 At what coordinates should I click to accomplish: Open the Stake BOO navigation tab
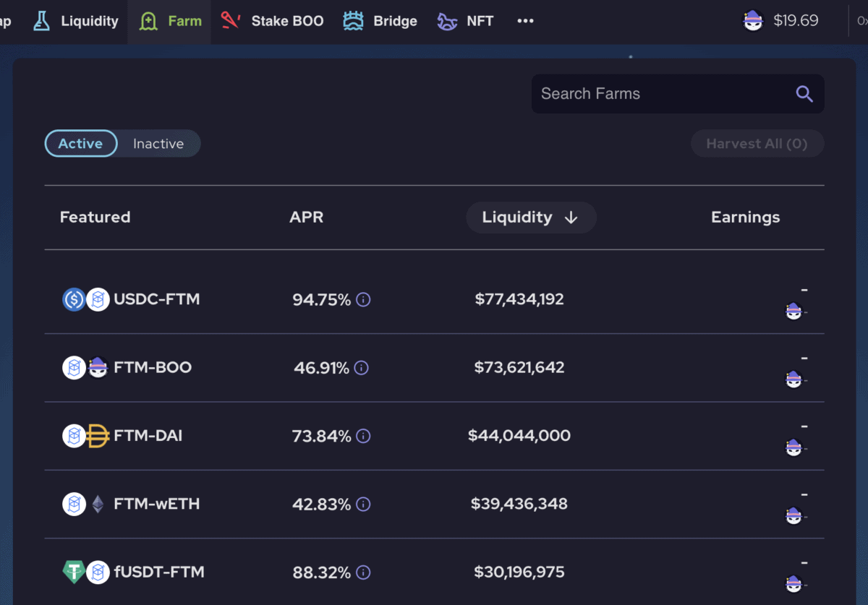coord(272,21)
